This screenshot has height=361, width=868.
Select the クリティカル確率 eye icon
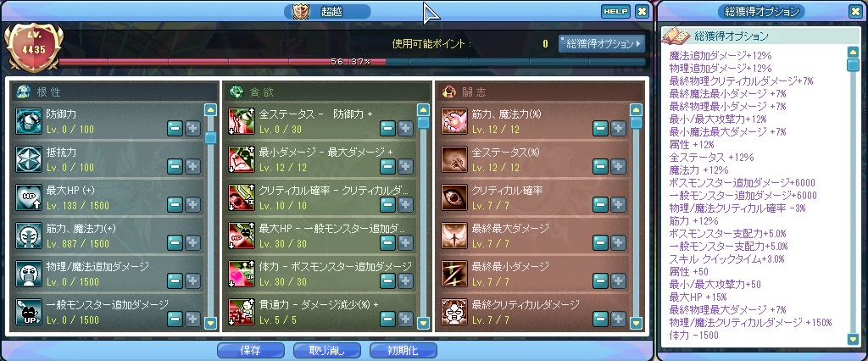[454, 198]
